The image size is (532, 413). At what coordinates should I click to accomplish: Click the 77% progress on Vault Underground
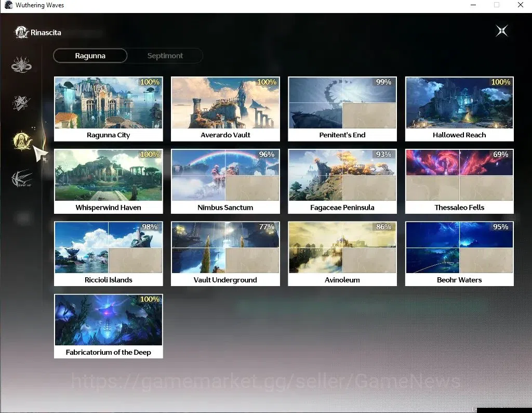(267, 227)
